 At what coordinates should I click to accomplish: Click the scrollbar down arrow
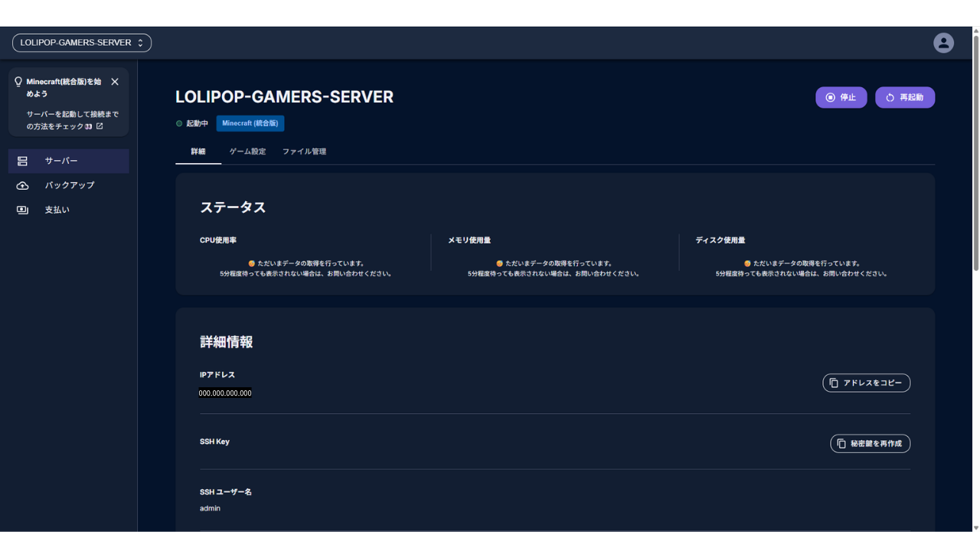click(976, 527)
